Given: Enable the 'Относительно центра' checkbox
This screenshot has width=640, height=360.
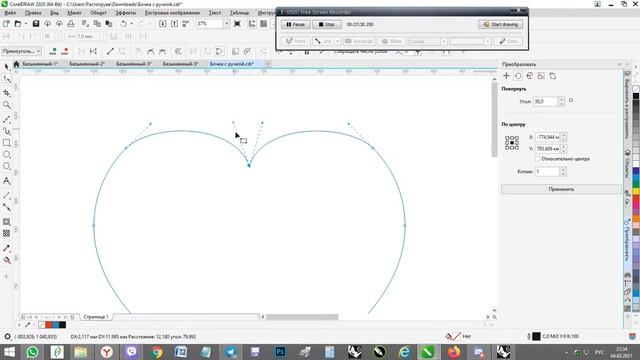Looking at the screenshot, I should click(538, 159).
